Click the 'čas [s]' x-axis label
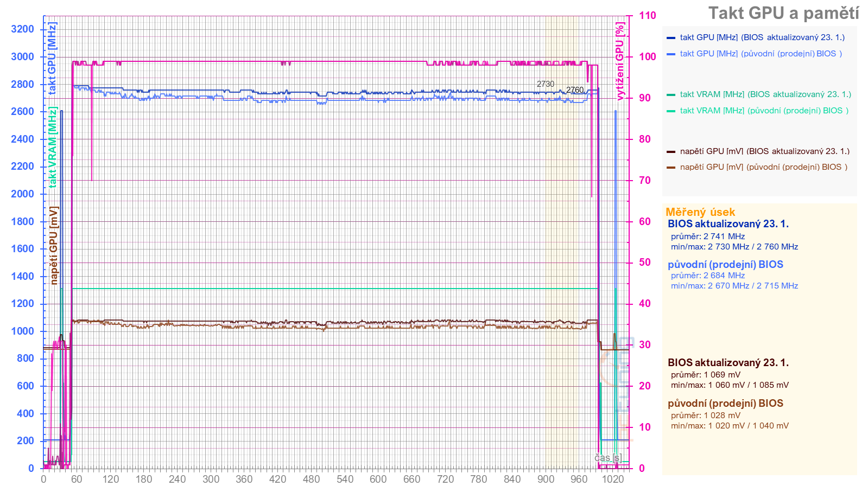 [x=608, y=458]
